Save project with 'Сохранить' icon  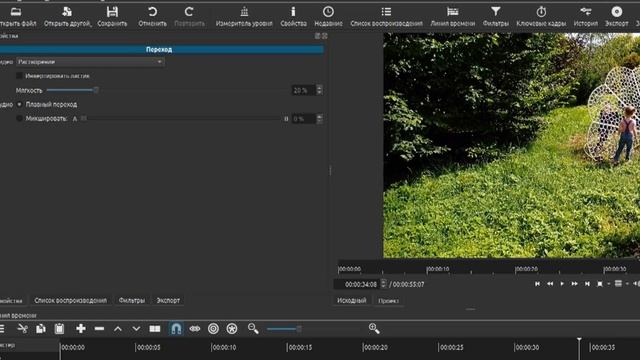point(112,16)
